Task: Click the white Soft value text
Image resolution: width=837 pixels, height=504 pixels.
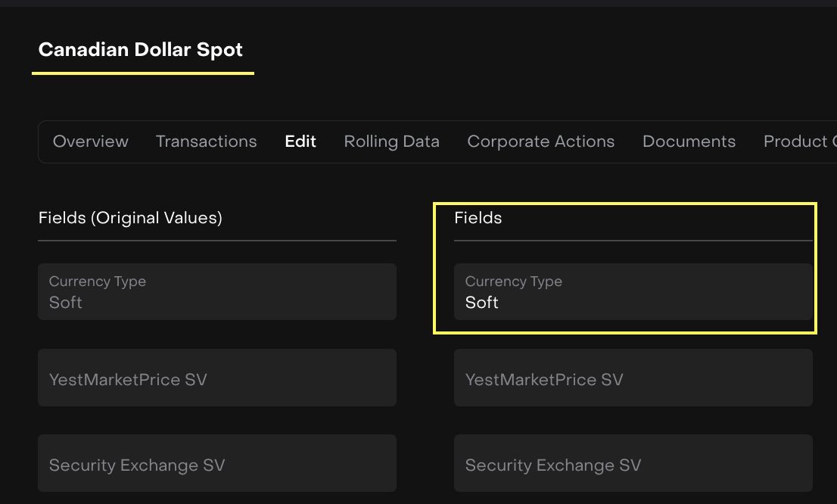Action: tap(482, 303)
